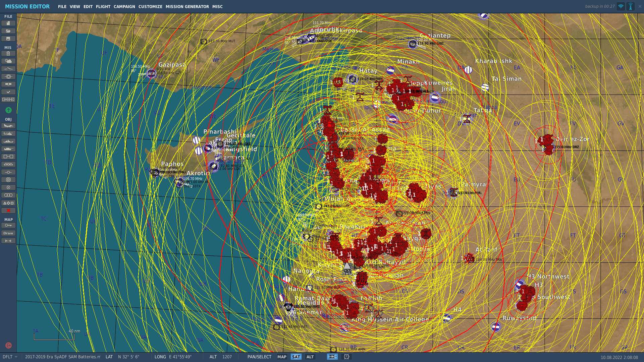Image resolution: width=644 pixels, height=362 pixels.
Task: Click the distance ruler measure tool
Action: (x=8, y=241)
